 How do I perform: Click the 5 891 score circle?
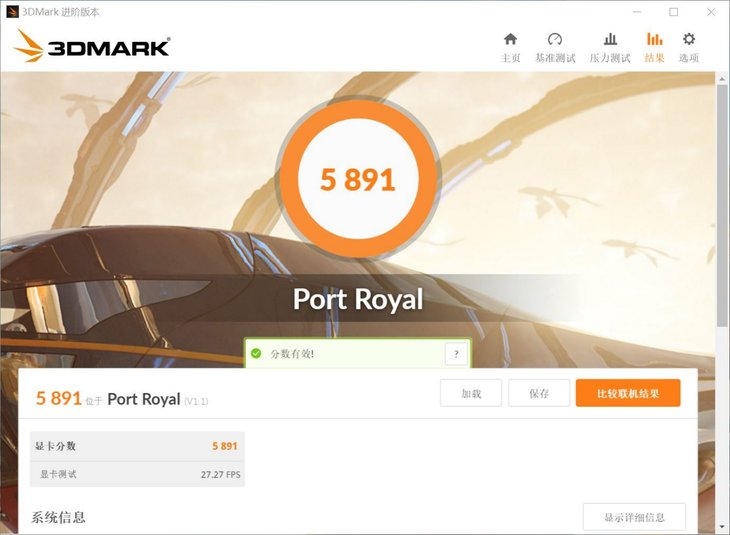[358, 179]
